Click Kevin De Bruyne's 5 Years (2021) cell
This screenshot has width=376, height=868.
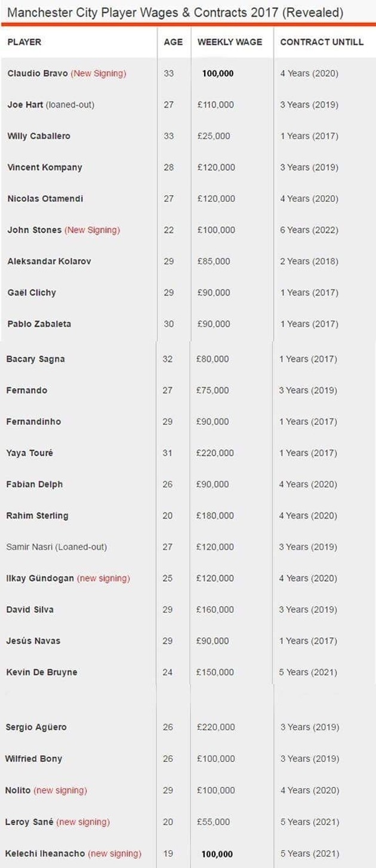click(308, 672)
